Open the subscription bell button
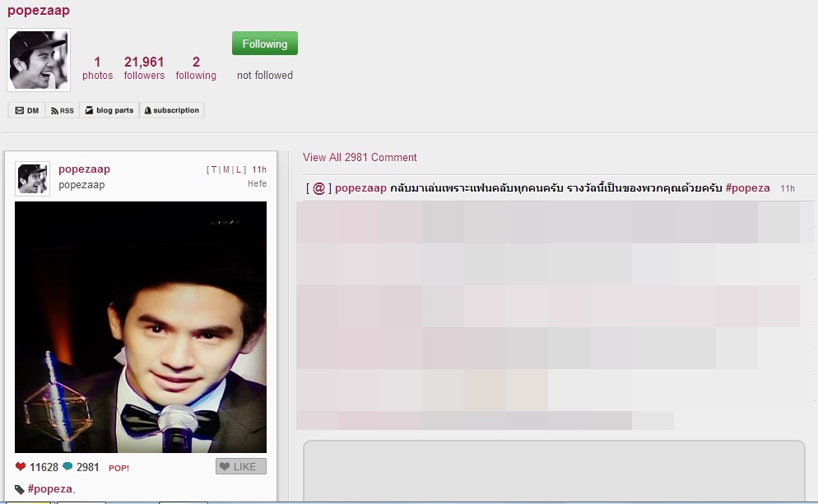The height and width of the screenshot is (504, 818). 171,110
